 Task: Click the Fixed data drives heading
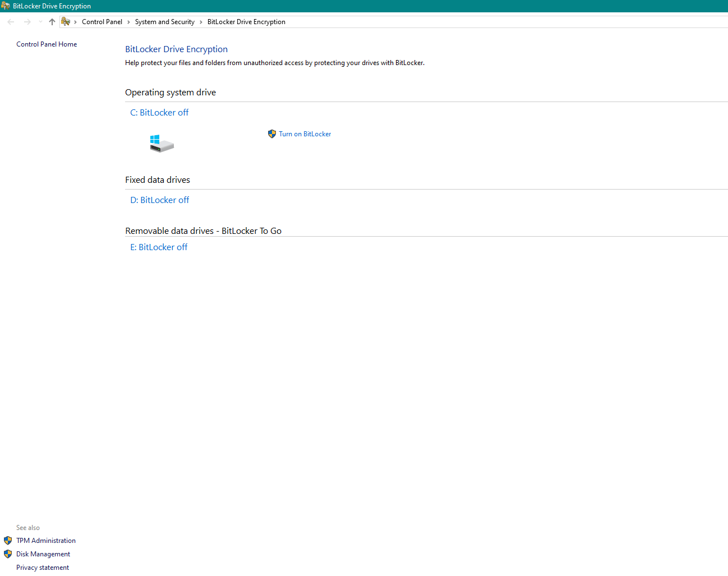pos(158,180)
